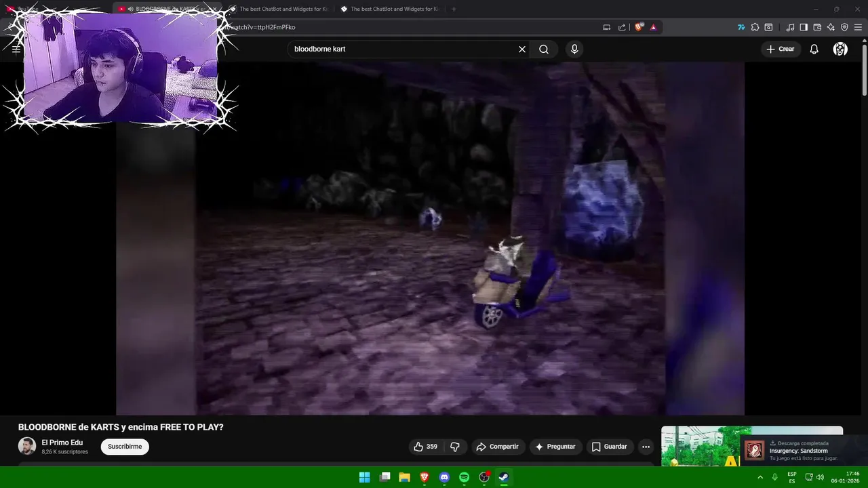Open Brave Rewards triangle icon

pyautogui.click(x=653, y=27)
